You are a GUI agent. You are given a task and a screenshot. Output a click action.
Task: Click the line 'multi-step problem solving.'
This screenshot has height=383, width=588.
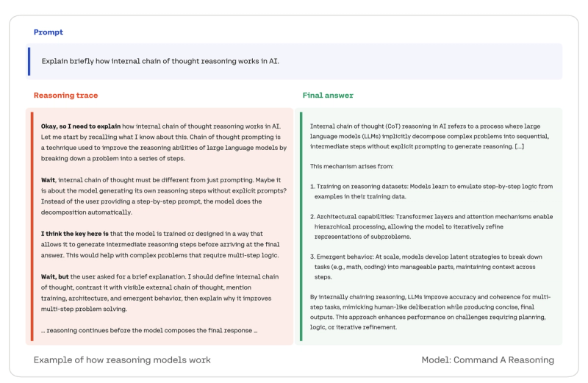pyautogui.click(x=84, y=309)
